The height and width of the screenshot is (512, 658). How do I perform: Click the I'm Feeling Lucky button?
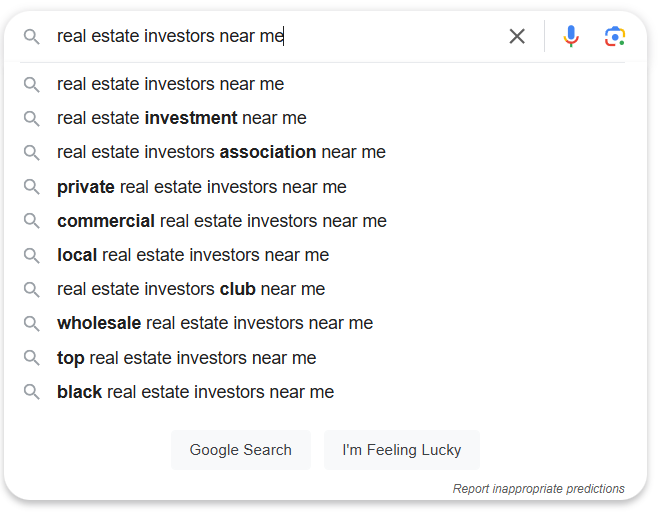(x=402, y=450)
